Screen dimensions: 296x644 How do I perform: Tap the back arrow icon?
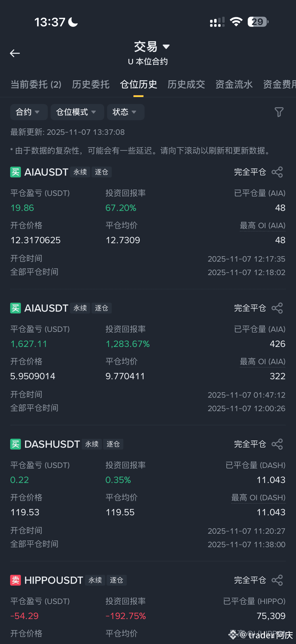pos(15,53)
